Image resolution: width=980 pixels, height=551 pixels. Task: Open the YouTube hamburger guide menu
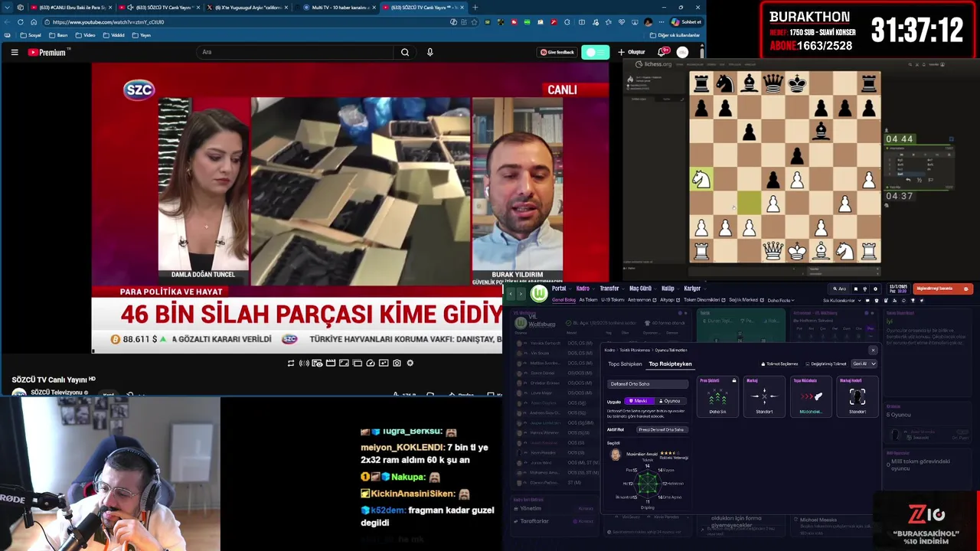[x=15, y=52]
